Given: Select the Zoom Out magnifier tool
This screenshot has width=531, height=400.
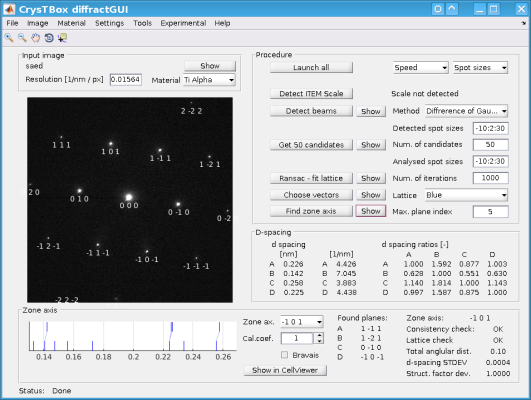Looking at the screenshot, I should pyautogui.click(x=22, y=38).
